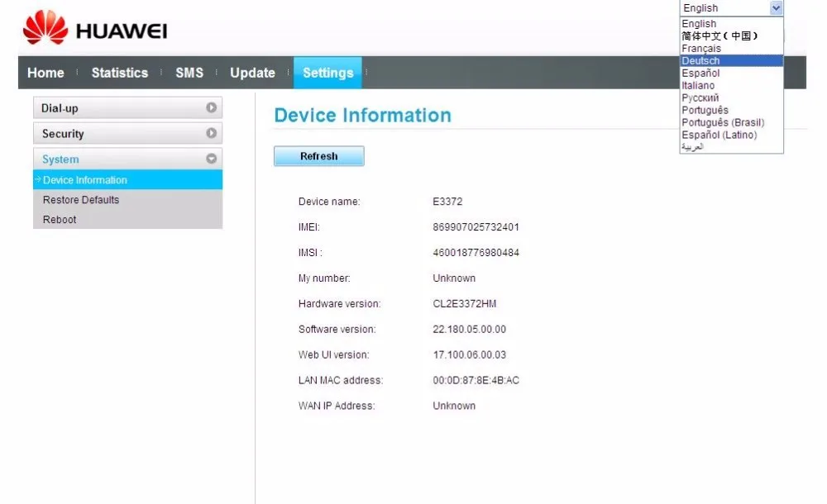Choose Deutsch from language list
The image size is (827, 504).
[731, 60]
